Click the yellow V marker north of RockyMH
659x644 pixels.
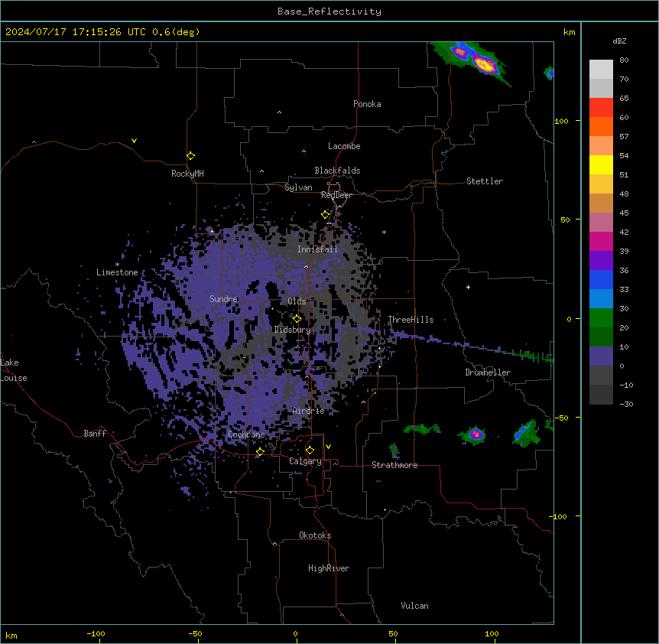click(134, 141)
